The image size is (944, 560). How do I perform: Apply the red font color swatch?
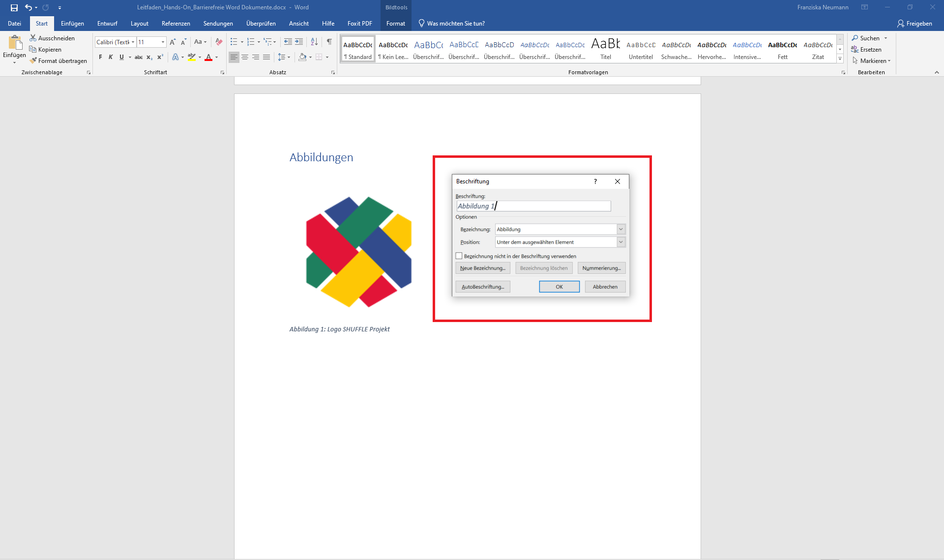[x=208, y=57]
